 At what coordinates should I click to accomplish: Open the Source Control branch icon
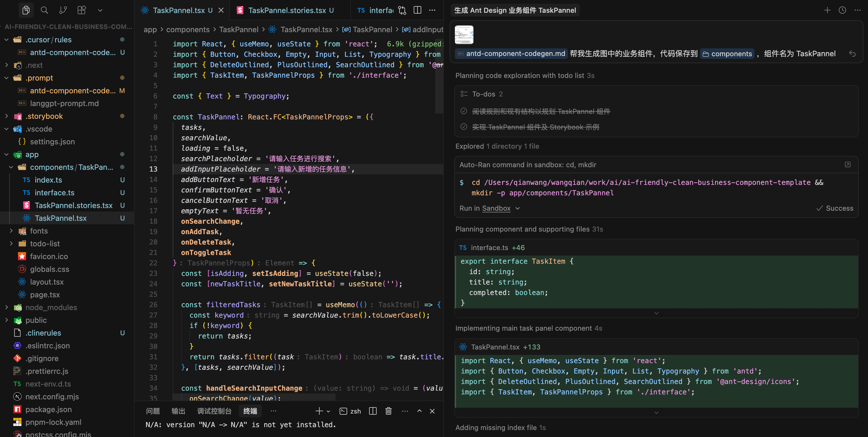63,10
